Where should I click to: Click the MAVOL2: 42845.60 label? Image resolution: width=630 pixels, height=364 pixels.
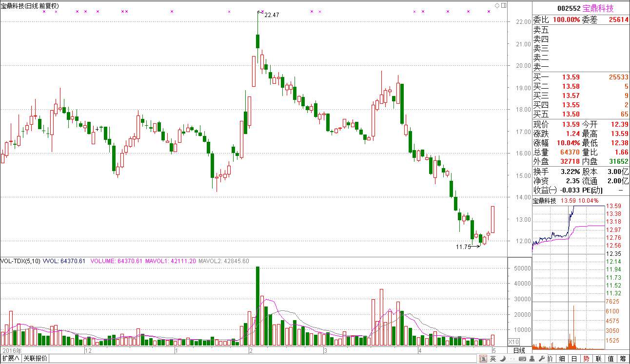224,261
